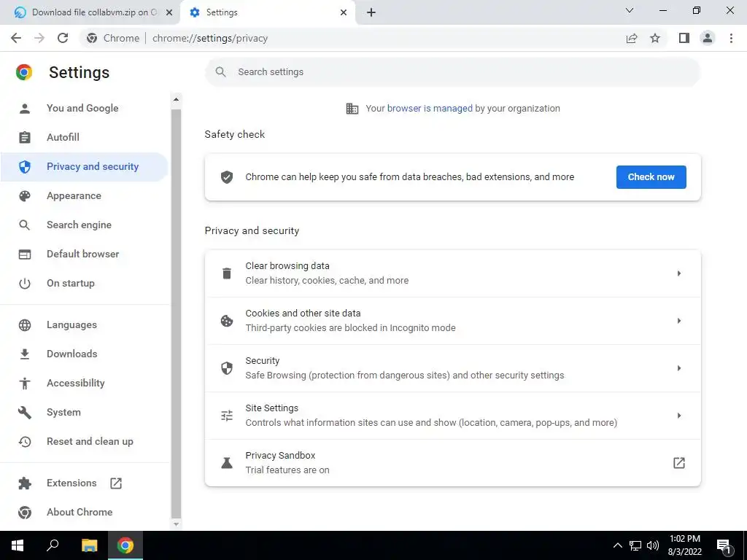
Task: Close the Settings tab
Action: coord(344,12)
